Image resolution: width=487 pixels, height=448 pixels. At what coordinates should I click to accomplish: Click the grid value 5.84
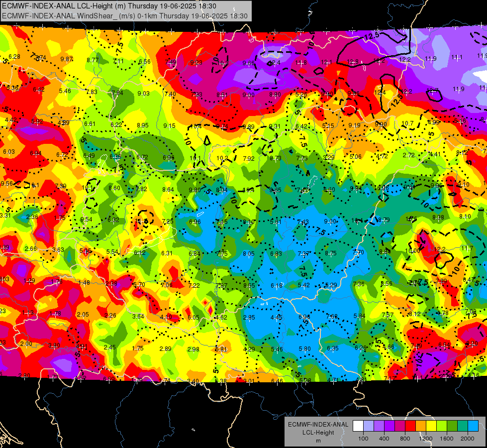[x=359, y=316]
